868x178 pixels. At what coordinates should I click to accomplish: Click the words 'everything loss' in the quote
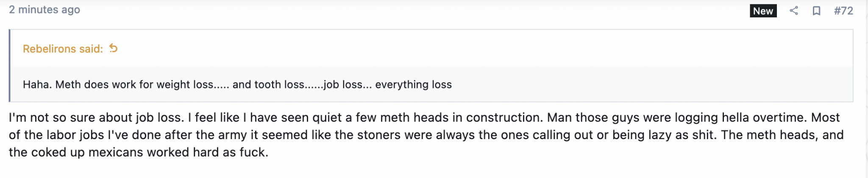(x=413, y=85)
